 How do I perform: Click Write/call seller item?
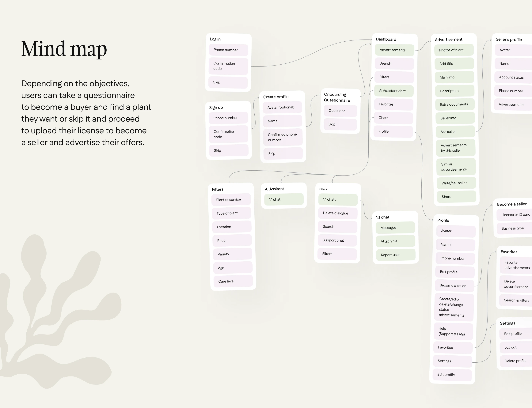pyautogui.click(x=456, y=183)
